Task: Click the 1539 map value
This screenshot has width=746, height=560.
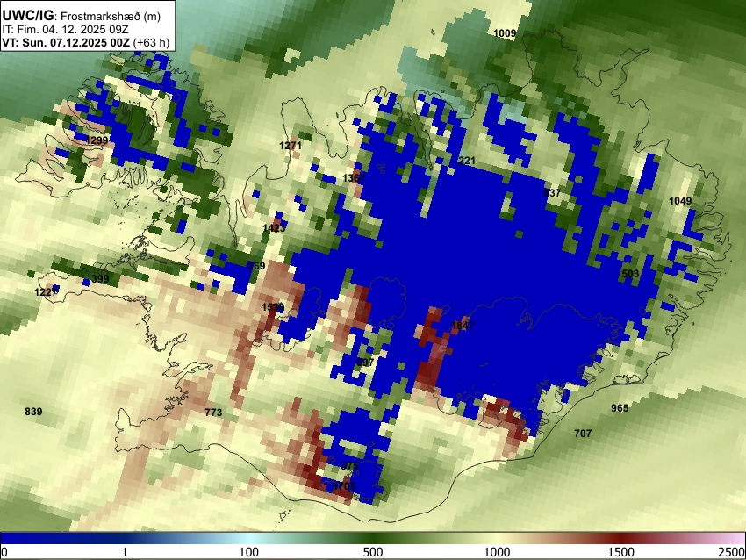Action: pyautogui.click(x=273, y=307)
